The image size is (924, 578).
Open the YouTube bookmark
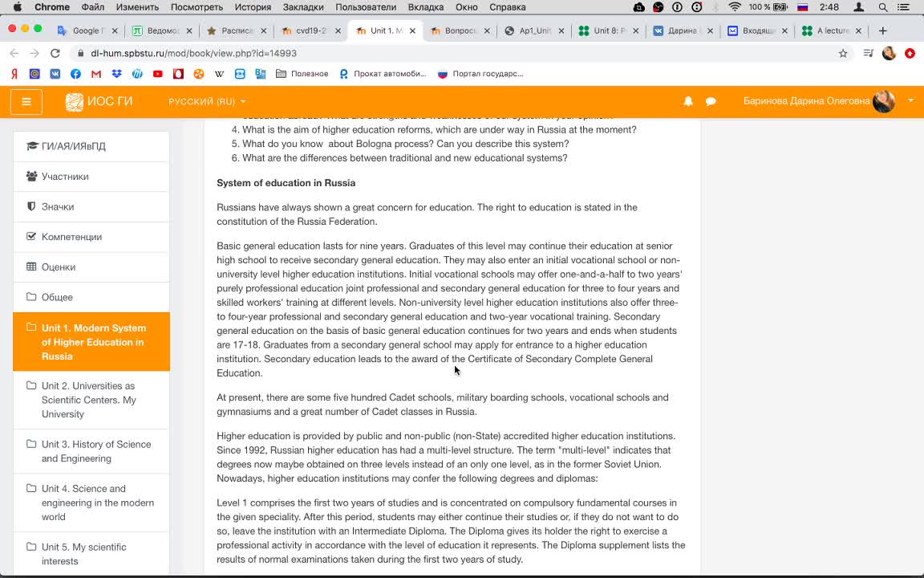(x=157, y=74)
